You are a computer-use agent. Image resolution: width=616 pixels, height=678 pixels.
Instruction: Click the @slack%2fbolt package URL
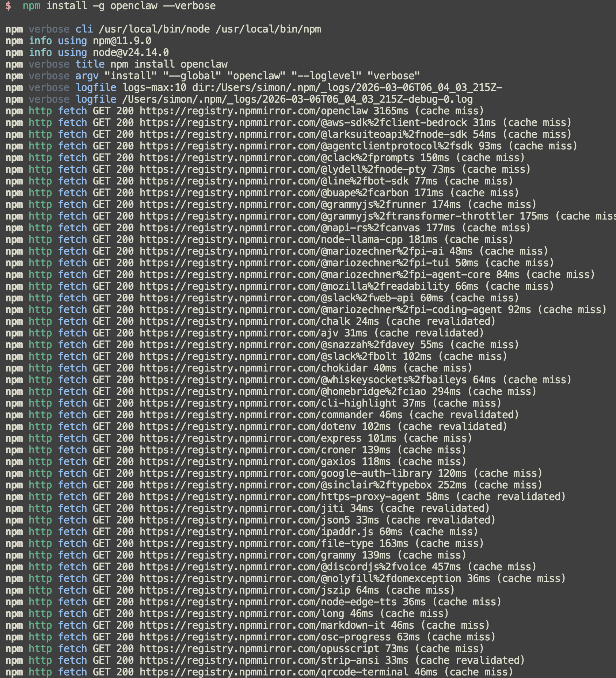point(268,357)
